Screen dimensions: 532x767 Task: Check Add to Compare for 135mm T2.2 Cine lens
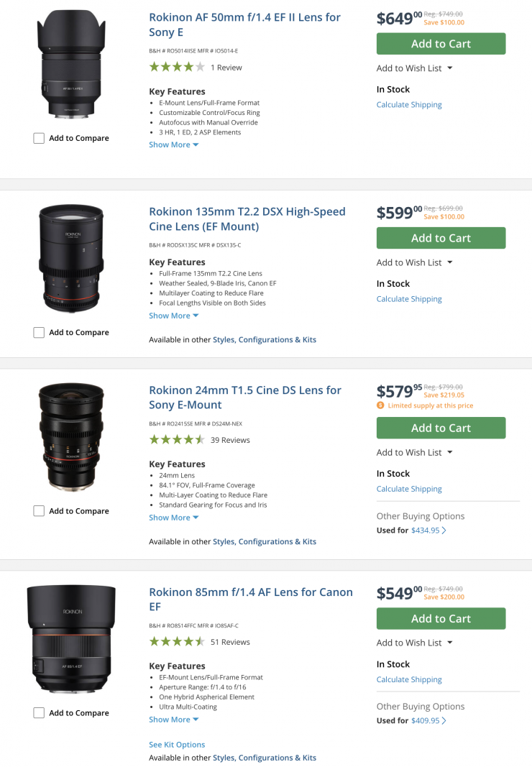(39, 332)
